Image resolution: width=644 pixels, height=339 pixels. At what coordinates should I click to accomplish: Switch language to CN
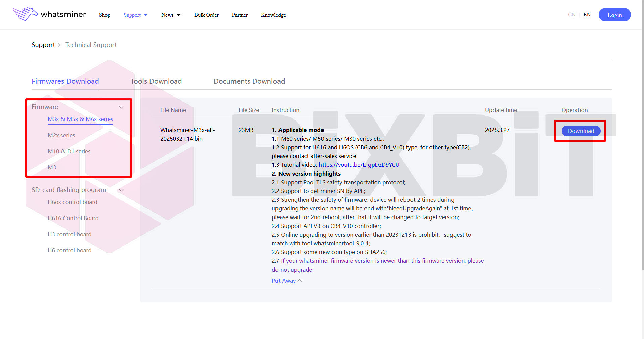[x=572, y=15]
